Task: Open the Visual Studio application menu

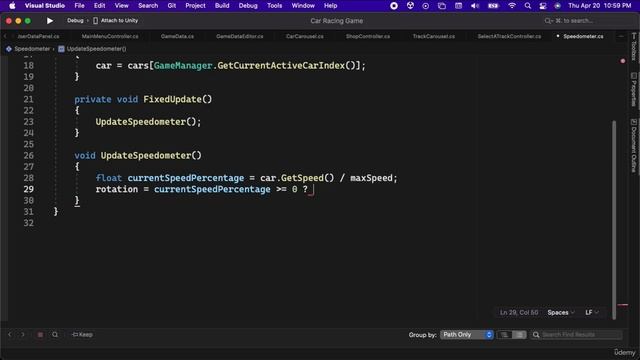Action: coord(44,6)
